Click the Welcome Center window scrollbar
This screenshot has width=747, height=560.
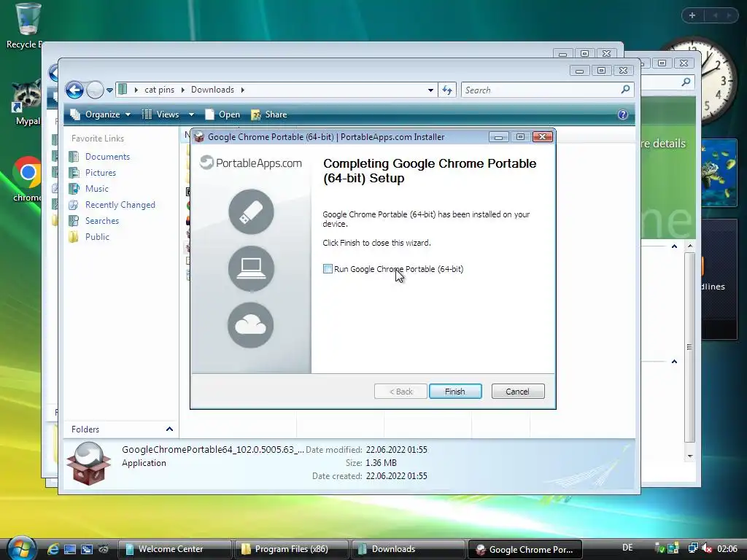(x=689, y=348)
